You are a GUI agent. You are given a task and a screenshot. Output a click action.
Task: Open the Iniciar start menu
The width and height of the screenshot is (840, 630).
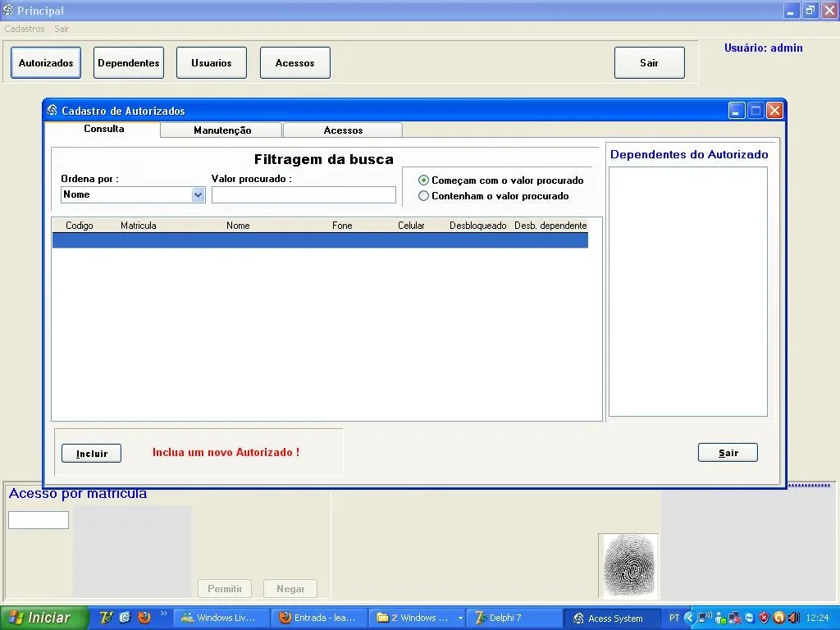44,618
